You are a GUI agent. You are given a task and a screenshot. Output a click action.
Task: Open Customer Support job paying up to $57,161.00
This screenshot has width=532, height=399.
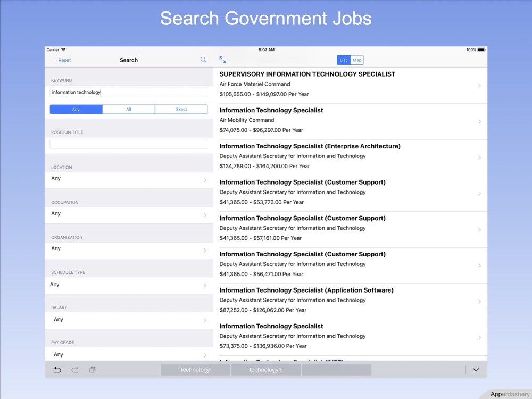coord(350,229)
